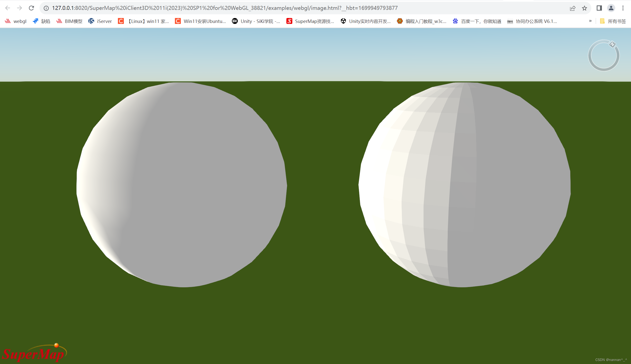Open the Chrome profile avatar
The width and height of the screenshot is (631, 364).
click(611, 8)
